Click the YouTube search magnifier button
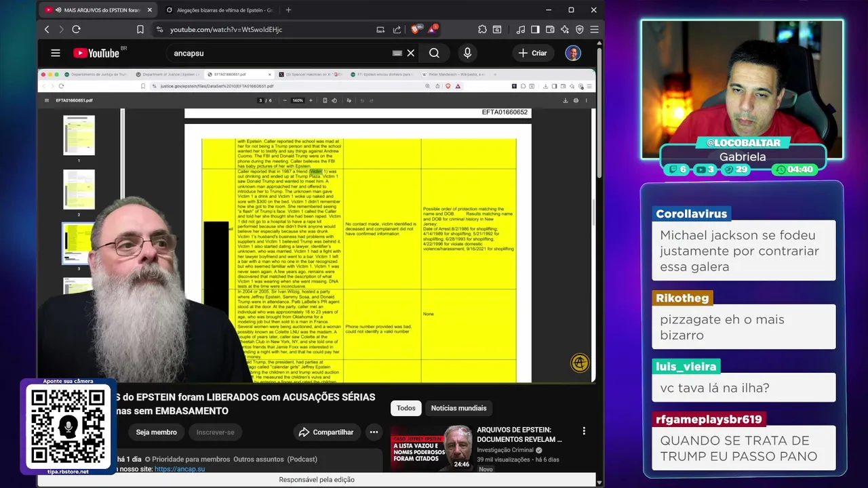Screen dimensions: 868x488 [434, 53]
